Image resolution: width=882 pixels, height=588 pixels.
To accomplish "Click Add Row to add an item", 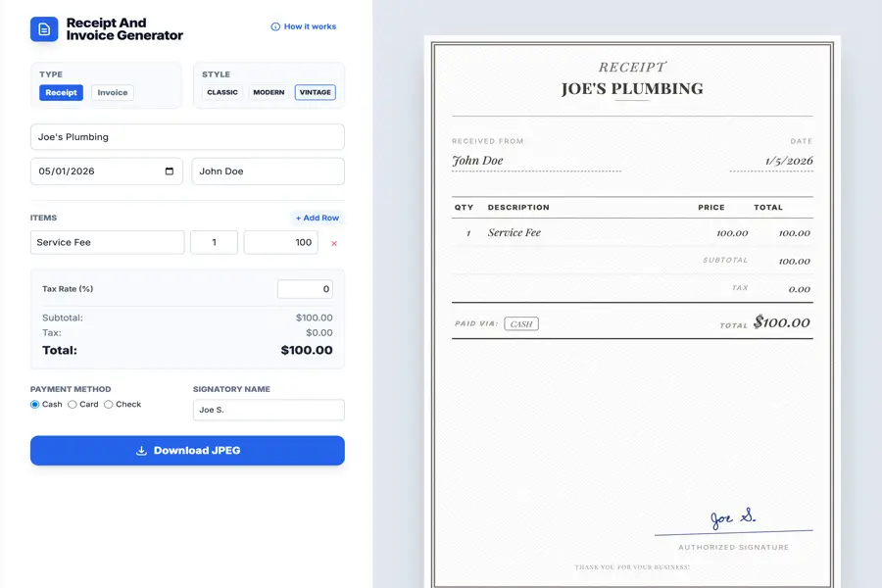I will pyautogui.click(x=318, y=218).
